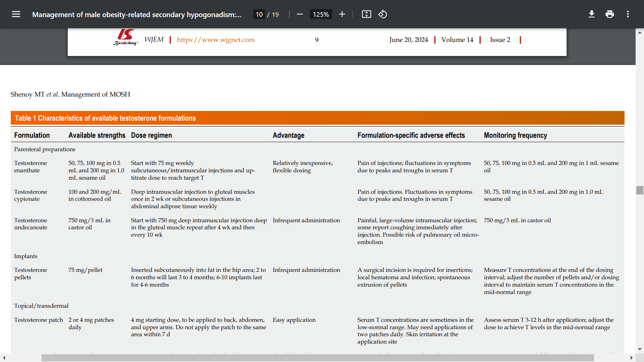
Task: Open the https://www.wjgnet.com link
Action: pyautogui.click(x=216, y=40)
